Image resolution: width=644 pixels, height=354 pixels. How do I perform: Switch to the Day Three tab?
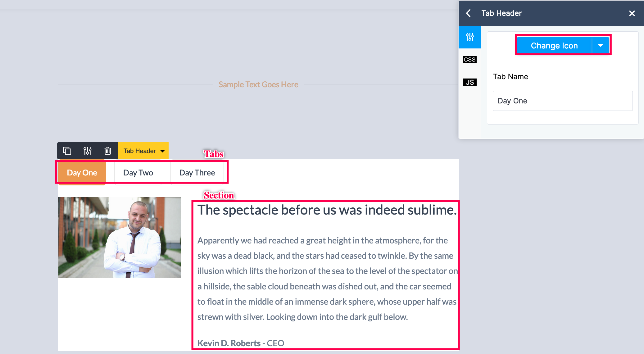(197, 173)
